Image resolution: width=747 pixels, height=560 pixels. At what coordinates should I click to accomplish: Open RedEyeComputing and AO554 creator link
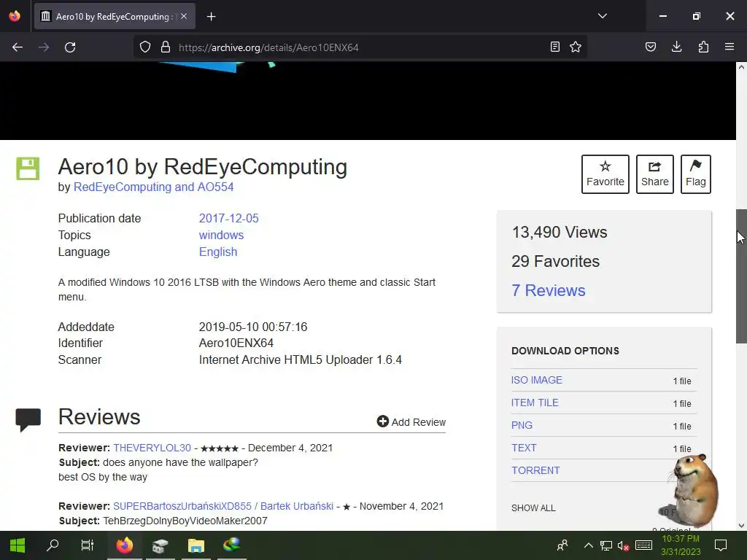point(153,187)
